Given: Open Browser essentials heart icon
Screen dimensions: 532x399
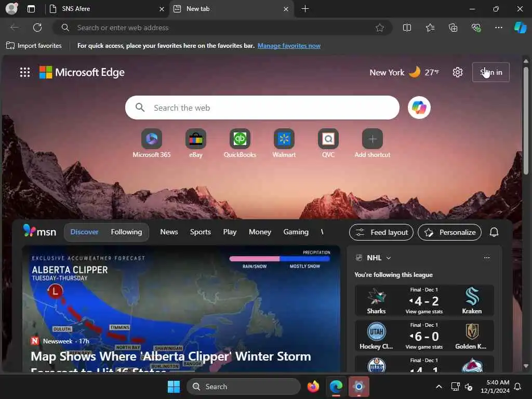Looking at the screenshot, I should pyautogui.click(x=476, y=28).
